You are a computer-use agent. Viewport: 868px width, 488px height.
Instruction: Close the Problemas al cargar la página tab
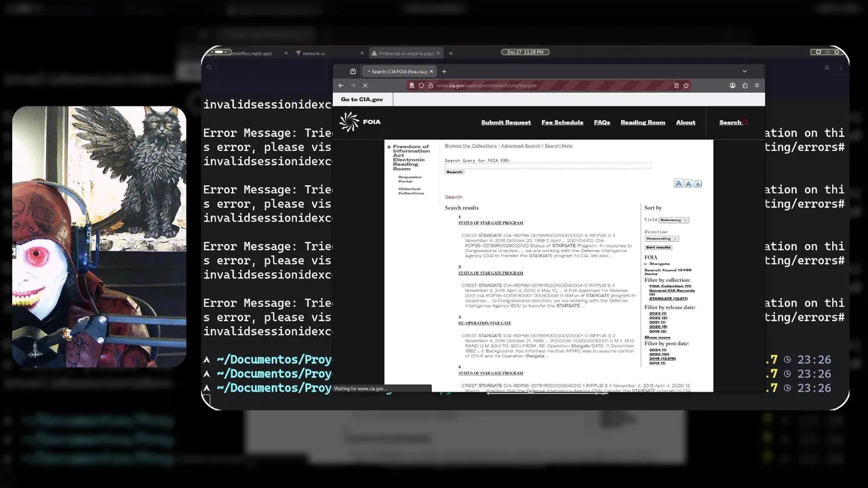438,53
